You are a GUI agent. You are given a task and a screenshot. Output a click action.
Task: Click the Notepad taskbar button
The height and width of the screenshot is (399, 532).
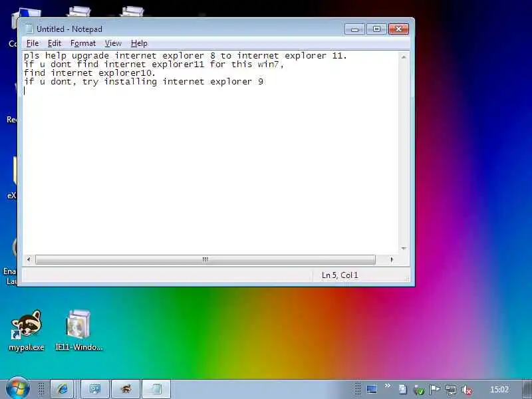156,389
